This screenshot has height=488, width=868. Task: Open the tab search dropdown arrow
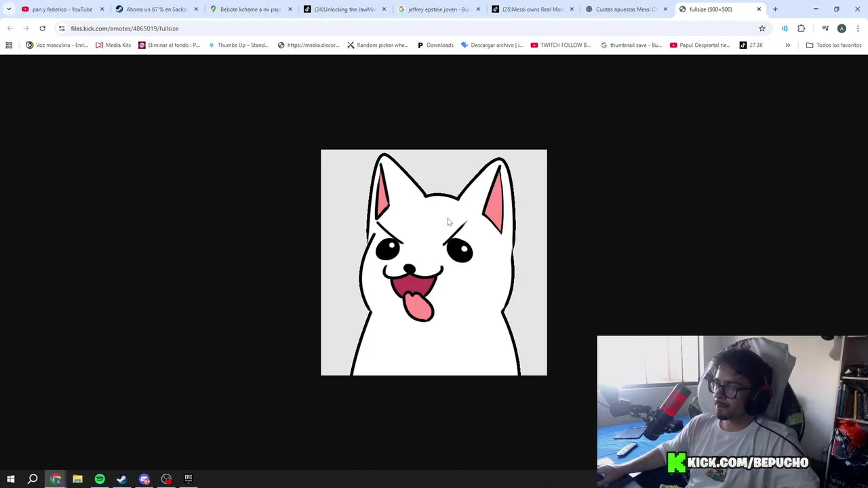(x=9, y=9)
